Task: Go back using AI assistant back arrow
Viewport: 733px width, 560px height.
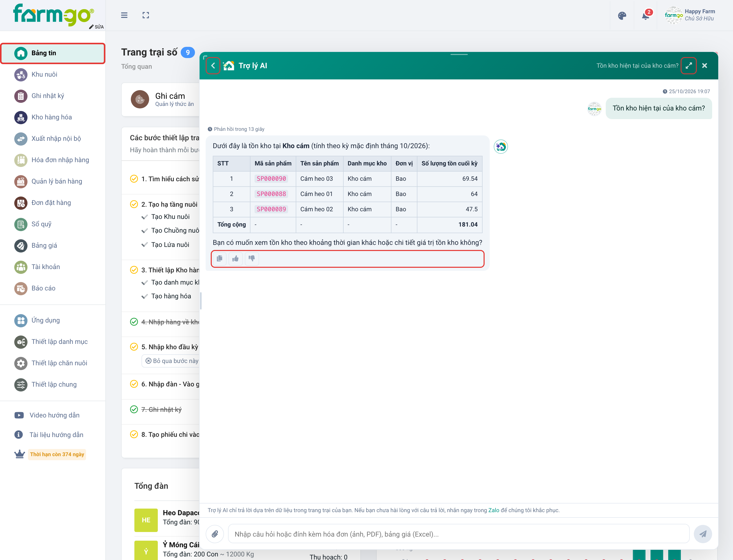Action: click(213, 66)
